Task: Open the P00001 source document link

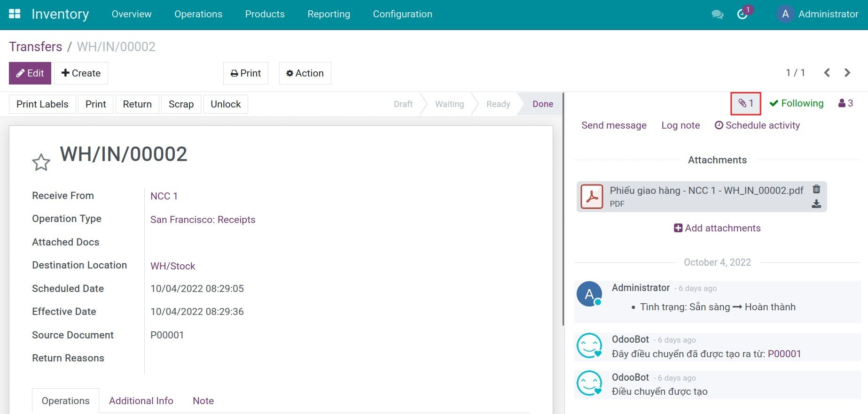Action: (x=784, y=354)
